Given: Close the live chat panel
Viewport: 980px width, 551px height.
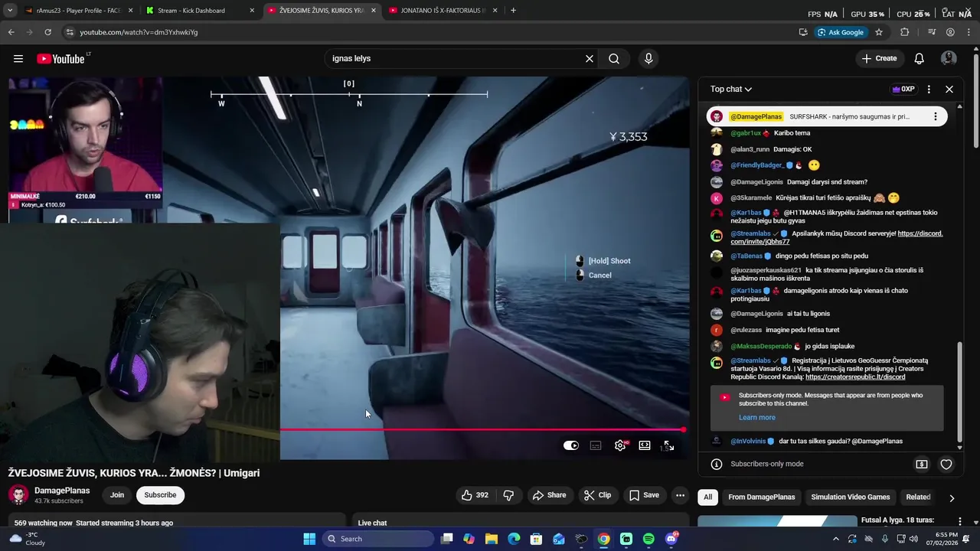Looking at the screenshot, I should (x=949, y=90).
